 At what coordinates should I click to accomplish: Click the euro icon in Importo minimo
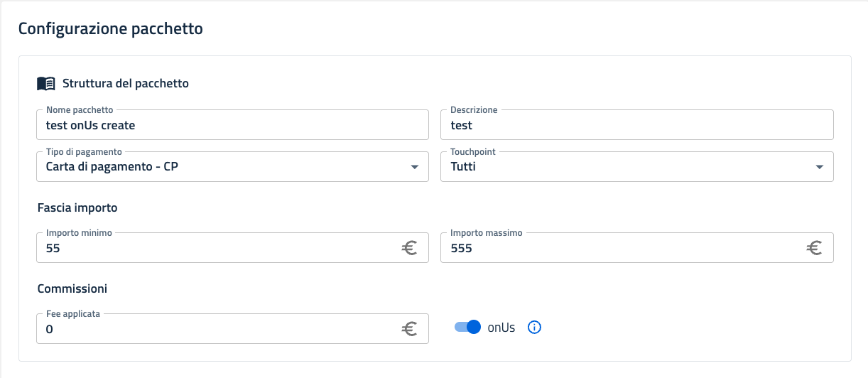tap(409, 248)
